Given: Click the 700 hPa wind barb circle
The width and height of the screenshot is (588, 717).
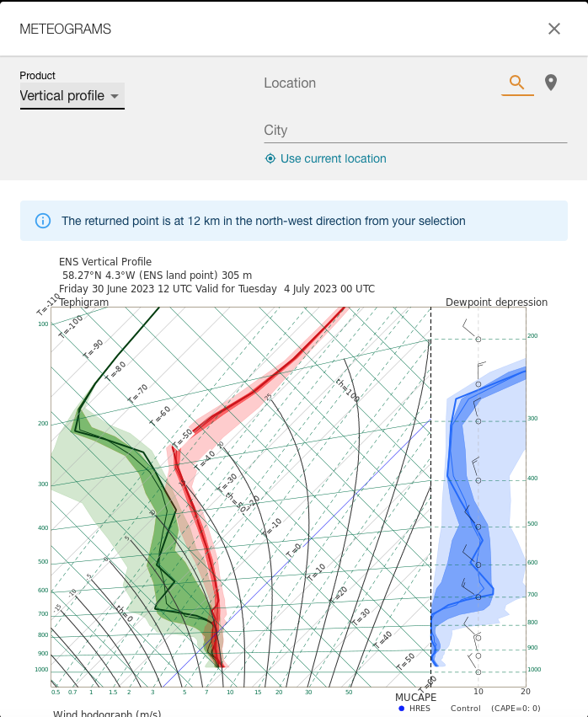Looking at the screenshot, I should (x=478, y=597).
